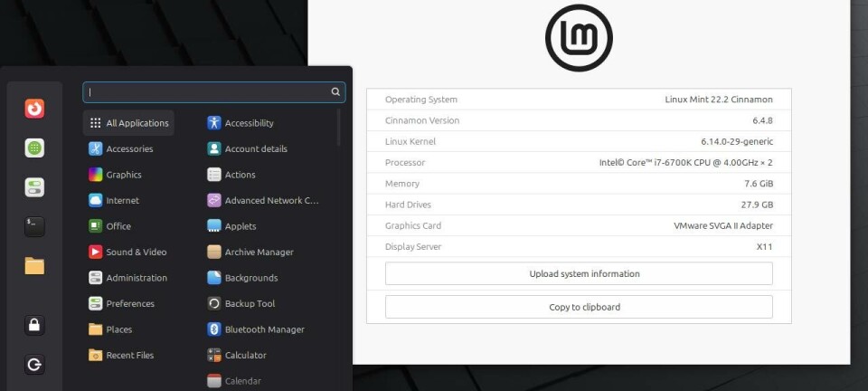Click the Intel Core i7-6700K processor value
The image size is (868, 391).
(686, 163)
